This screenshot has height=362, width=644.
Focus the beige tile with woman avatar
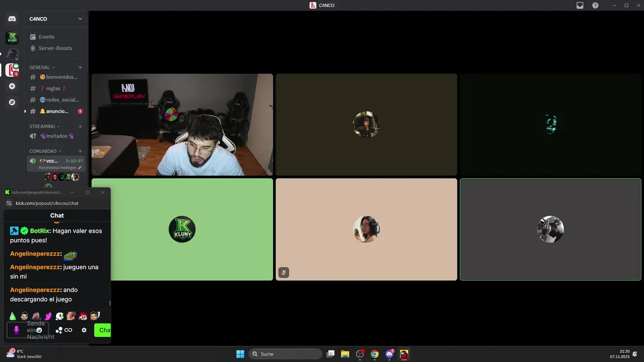point(366,229)
